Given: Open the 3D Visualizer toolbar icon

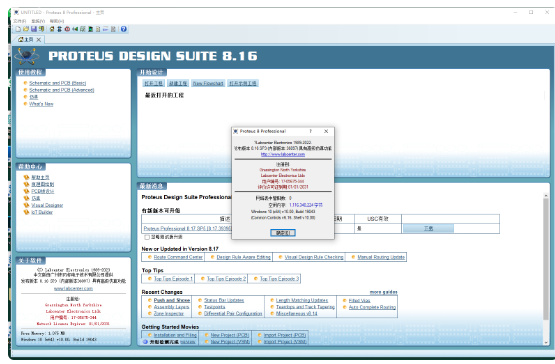Looking at the screenshot, I should pos(75,29).
